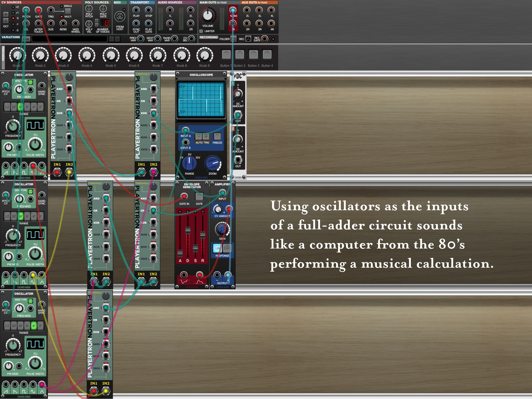Click the variations SAVE button
The width and height of the screenshot is (532, 399).
point(26,39)
